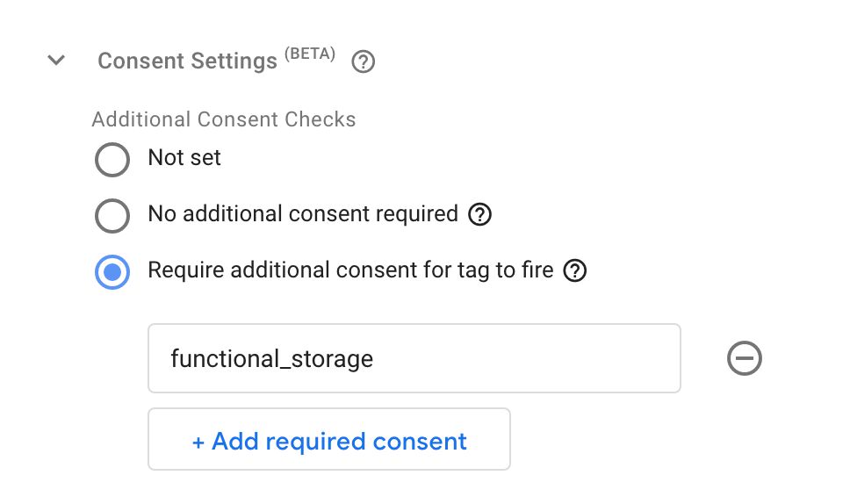The height and width of the screenshot is (504, 850).
Task: Click the 'Not set' option label
Action: click(x=184, y=158)
